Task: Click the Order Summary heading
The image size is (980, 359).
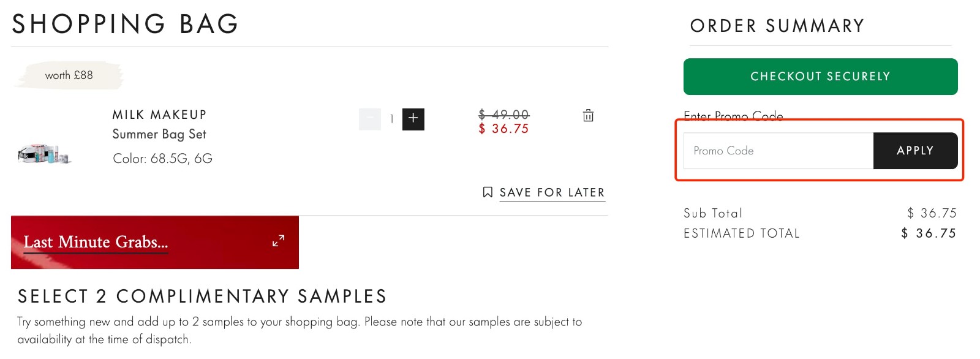Action: [777, 25]
